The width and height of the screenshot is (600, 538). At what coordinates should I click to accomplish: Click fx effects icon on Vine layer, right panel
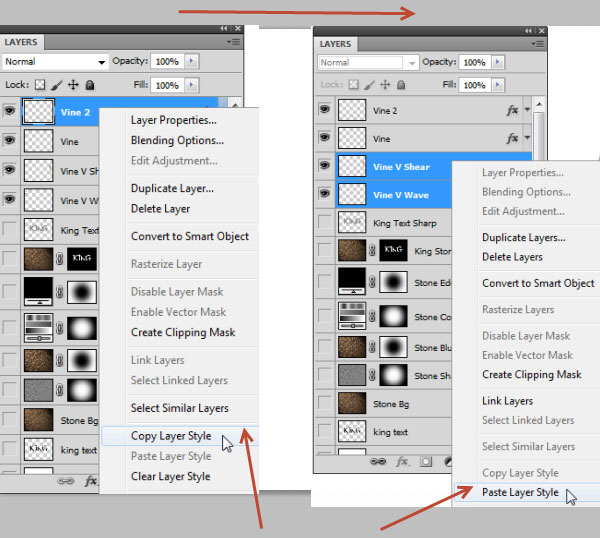(x=512, y=138)
